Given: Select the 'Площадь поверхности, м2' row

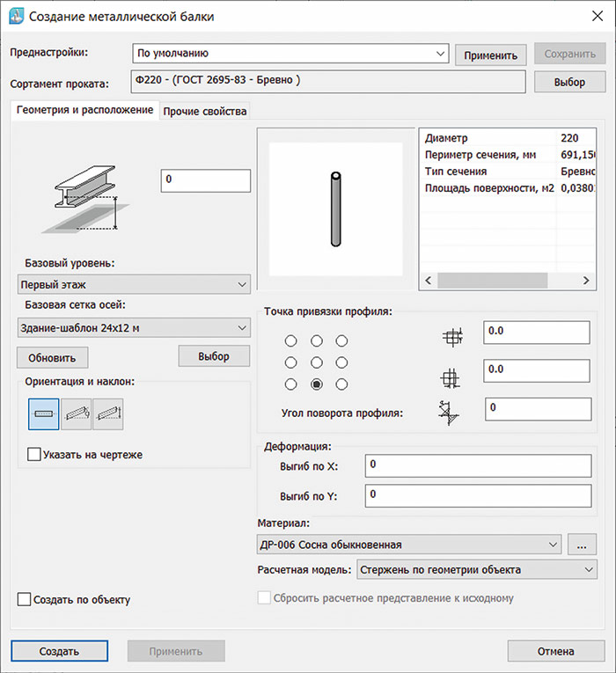Looking at the screenshot, I should tap(508, 188).
